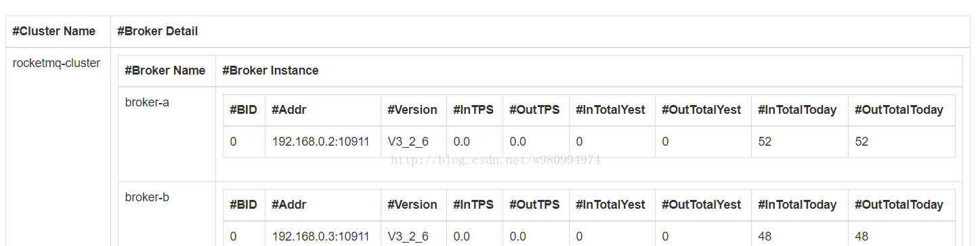Click #OutTotalToday header in broker-b table
The image size is (980, 246).
coord(899,205)
